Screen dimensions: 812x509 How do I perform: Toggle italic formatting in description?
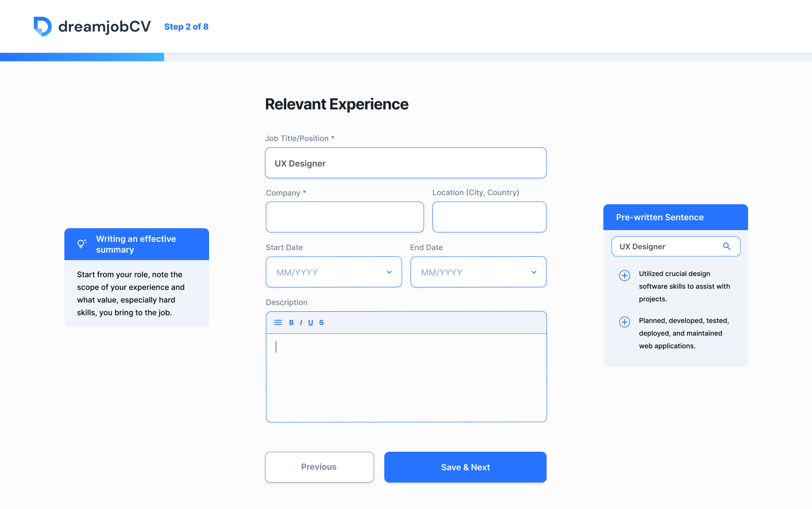click(301, 323)
